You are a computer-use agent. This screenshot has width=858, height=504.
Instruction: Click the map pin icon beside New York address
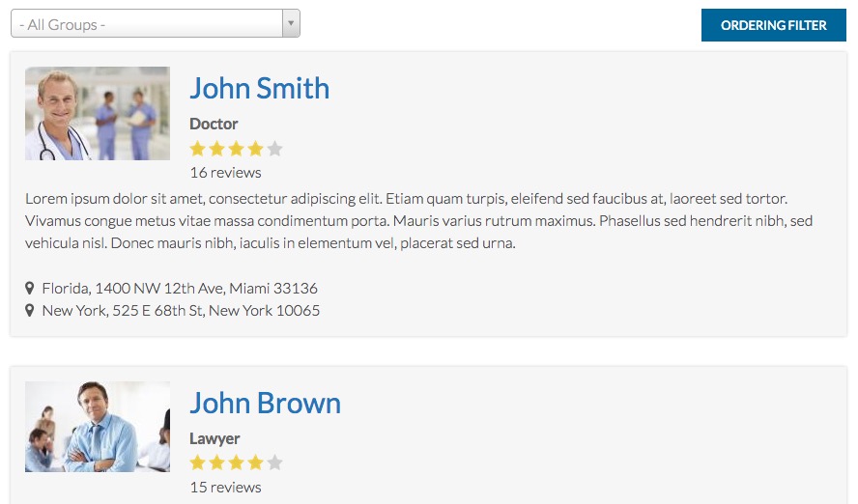30,310
